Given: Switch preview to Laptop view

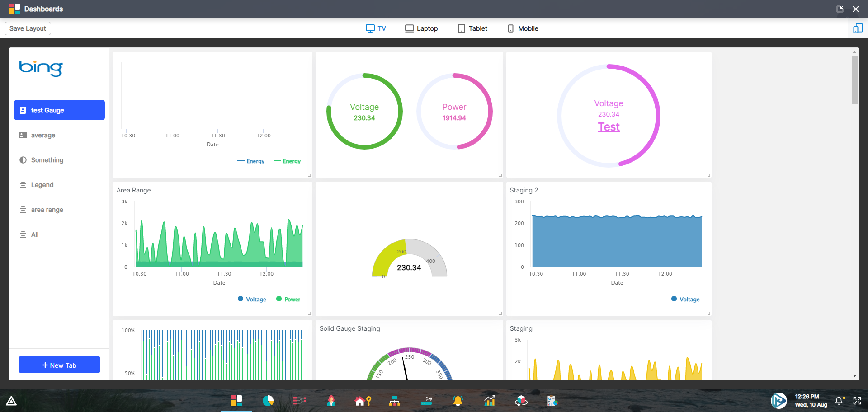Looking at the screenshot, I should [x=421, y=28].
